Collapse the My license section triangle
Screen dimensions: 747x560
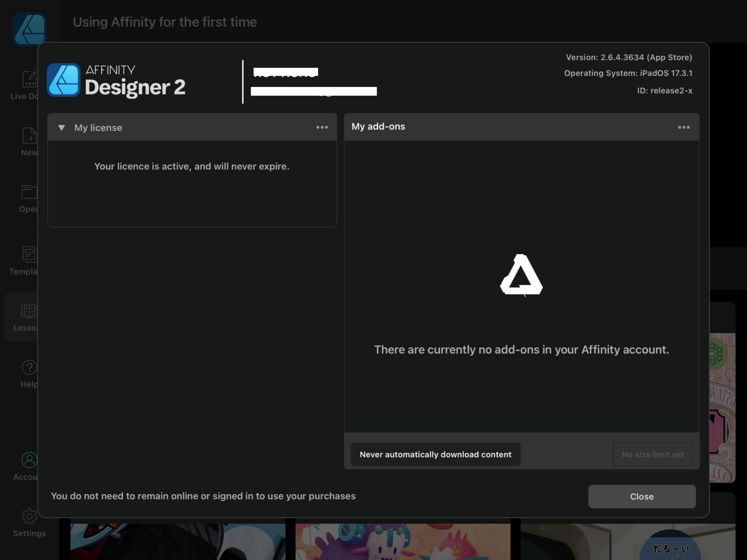pos(61,128)
